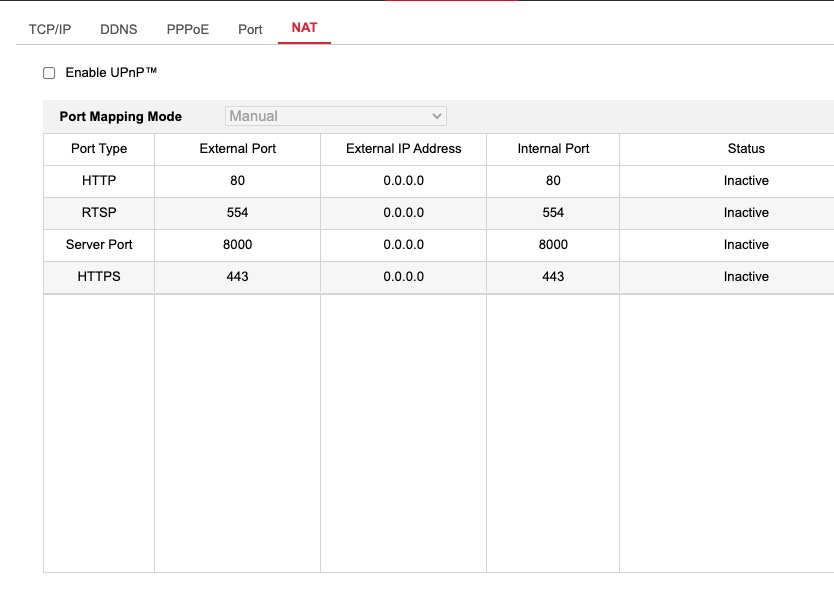
Task: Click the Port Type column header
Action: pyautogui.click(x=99, y=149)
